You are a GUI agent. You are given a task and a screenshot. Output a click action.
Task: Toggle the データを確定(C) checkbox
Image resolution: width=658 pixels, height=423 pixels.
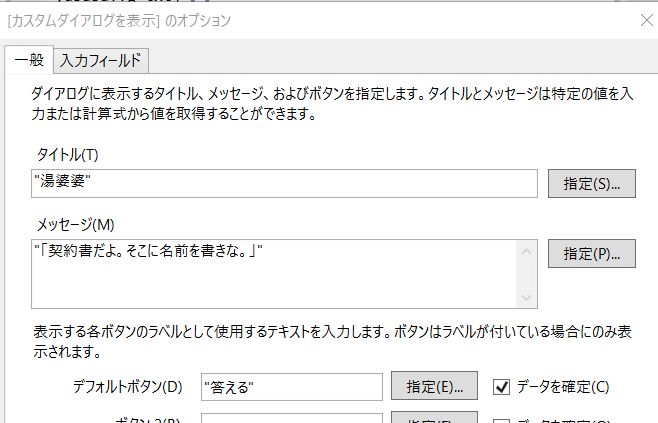[501, 387]
